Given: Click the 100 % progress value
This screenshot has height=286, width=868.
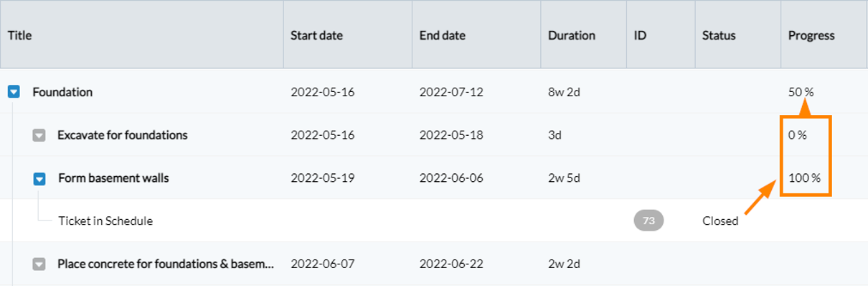Looking at the screenshot, I should (804, 178).
